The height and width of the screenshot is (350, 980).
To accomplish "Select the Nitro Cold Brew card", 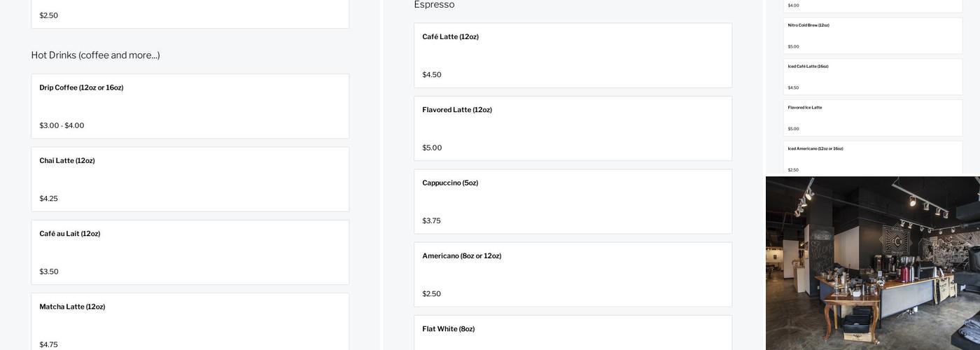I will 872,36.
